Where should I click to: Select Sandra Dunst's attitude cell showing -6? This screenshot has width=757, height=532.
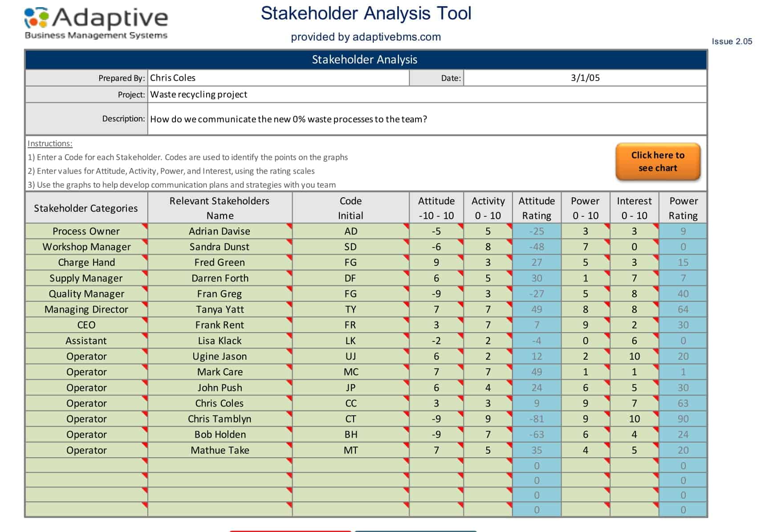(x=436, y=247)
